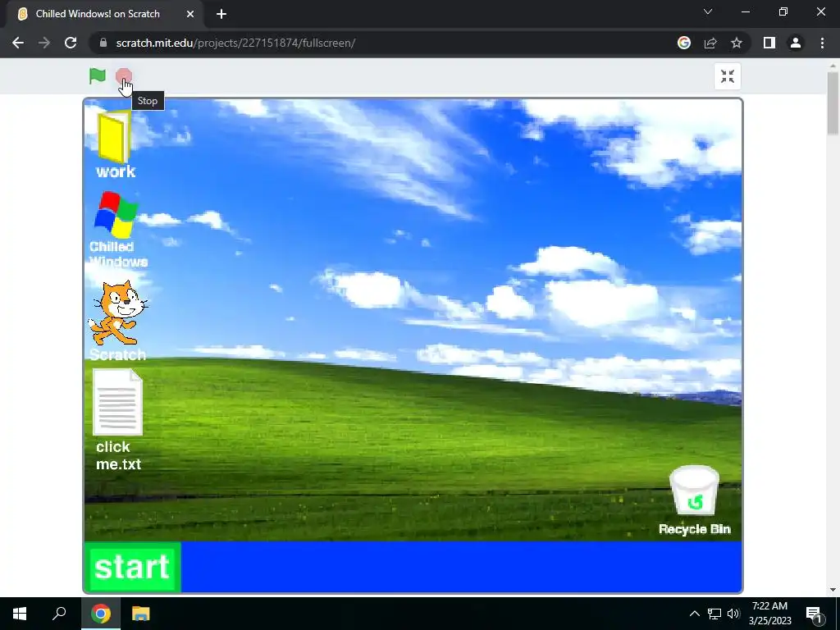The width and height of the screenshot is (840, 630).
Task: Close the 'Chilled Windows! on Scratch' tab
Action: click(190, 14)
